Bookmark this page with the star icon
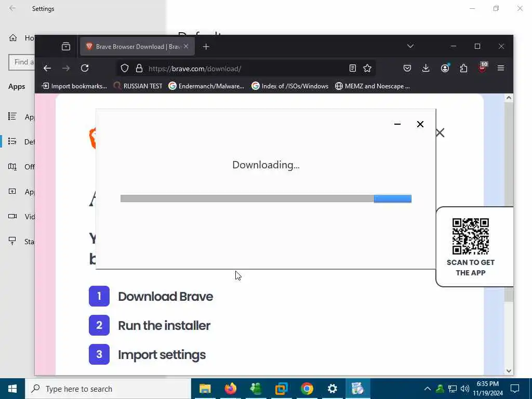Viewport: 532px width, 399px height. 367,68
